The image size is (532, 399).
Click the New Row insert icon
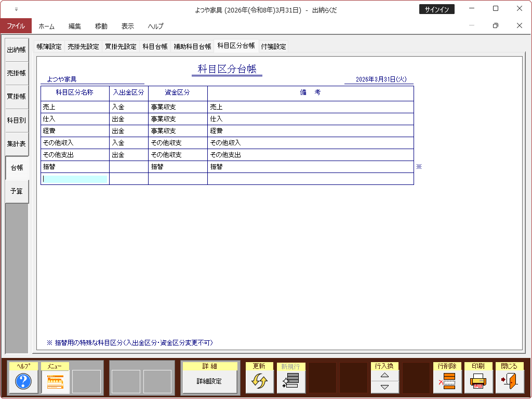[x=291, y=382]
